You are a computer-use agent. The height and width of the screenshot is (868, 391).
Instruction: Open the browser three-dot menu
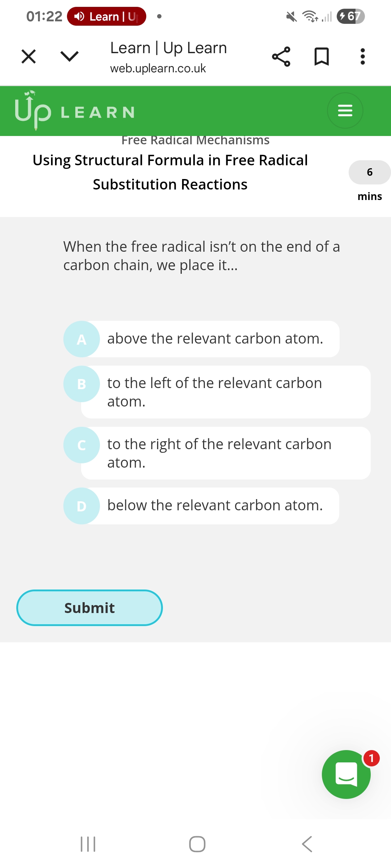pyautogui.click(x=362, y=56)
